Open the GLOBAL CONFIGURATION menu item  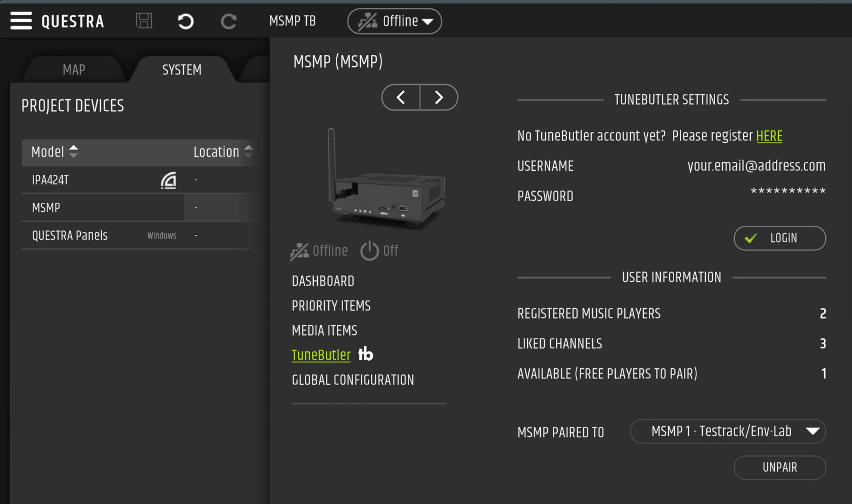pos(353,380)
